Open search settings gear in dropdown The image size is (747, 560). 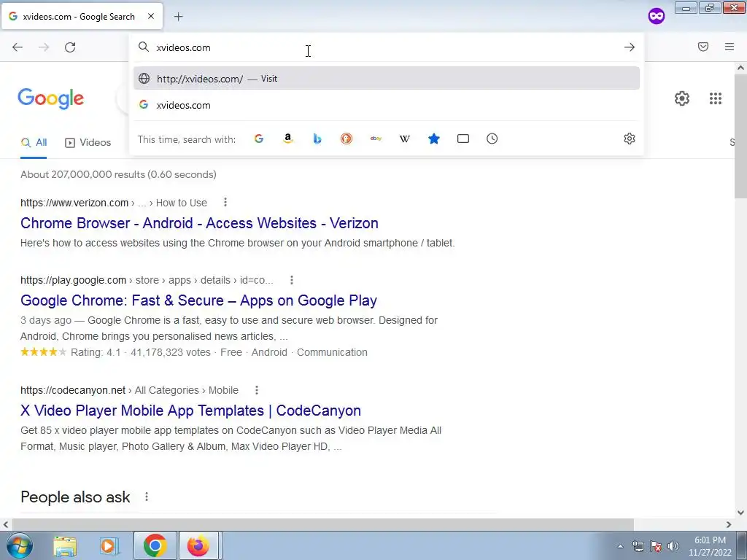coord(630,139)
